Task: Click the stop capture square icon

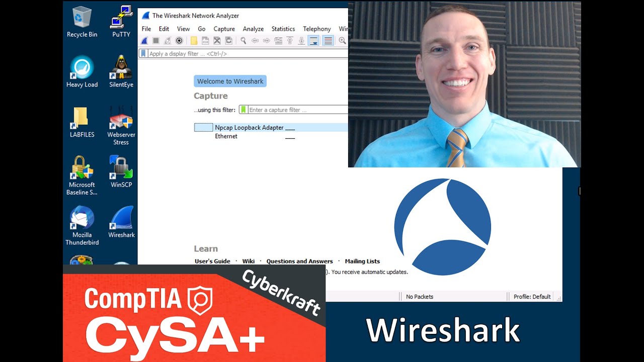Action: [x=156, y=41]
